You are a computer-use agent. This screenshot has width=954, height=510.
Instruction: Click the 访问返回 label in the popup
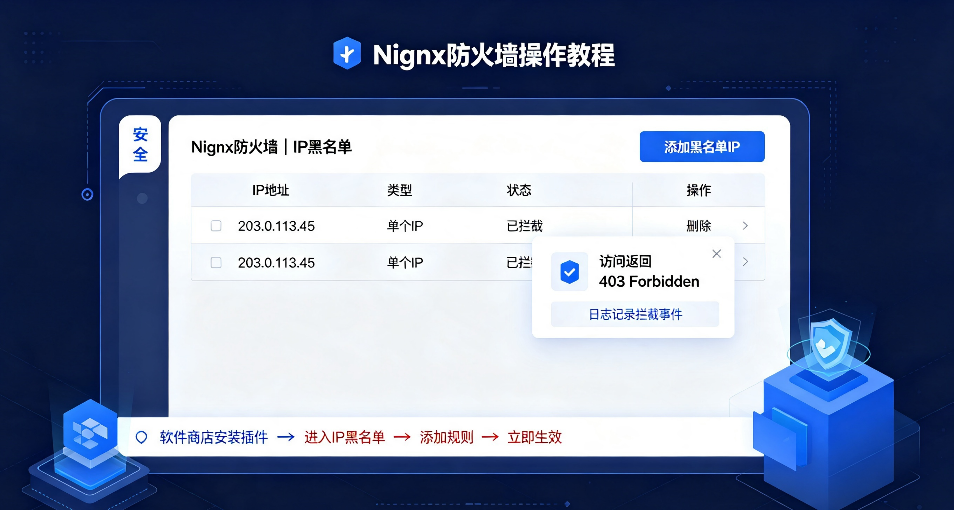click(x=625, y=262)
